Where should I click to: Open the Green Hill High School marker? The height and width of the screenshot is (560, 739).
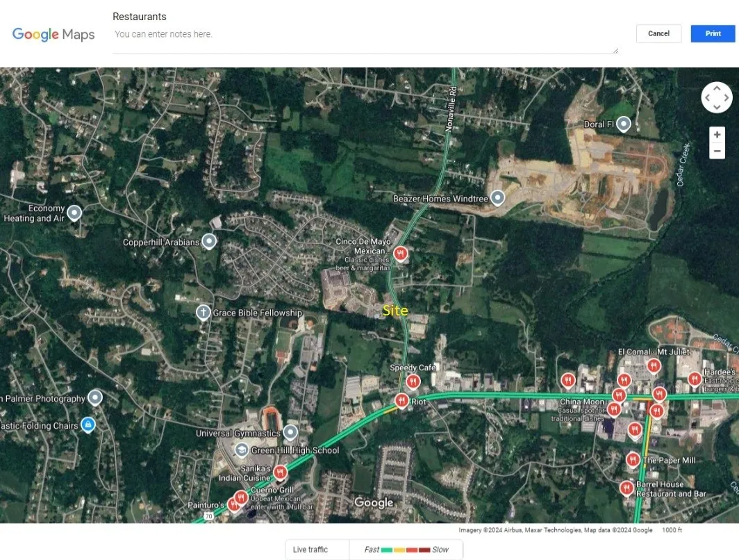[x=241, y=450]
